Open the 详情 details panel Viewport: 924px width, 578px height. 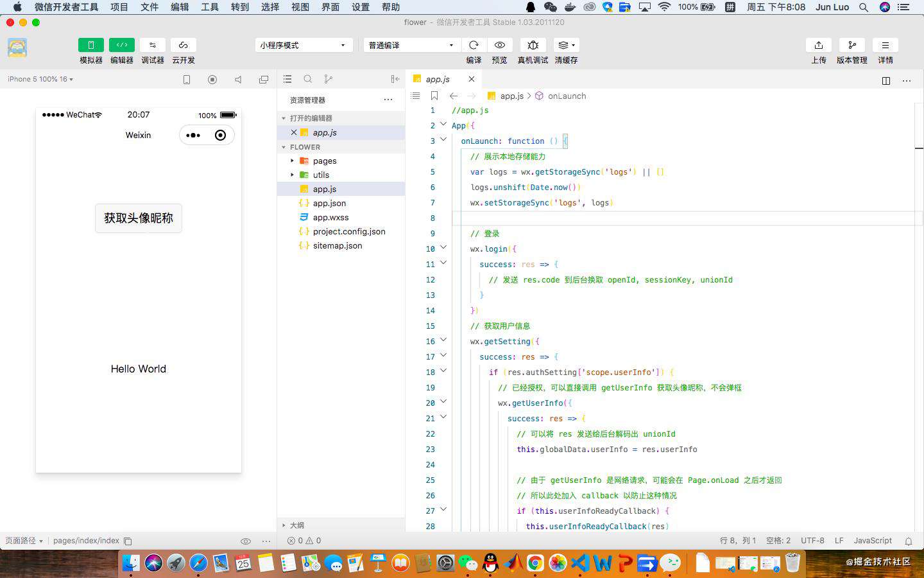pos(886,45)
